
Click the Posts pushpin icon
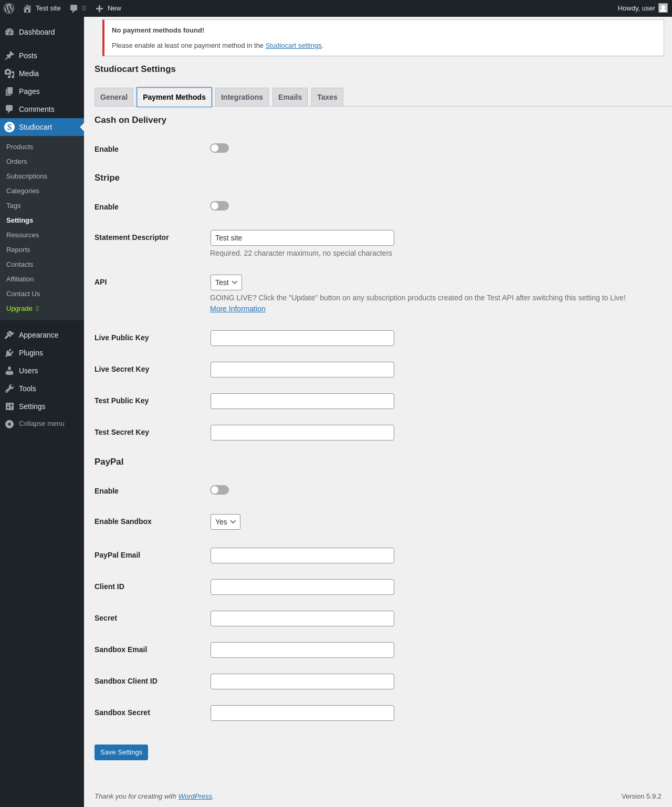9,56
